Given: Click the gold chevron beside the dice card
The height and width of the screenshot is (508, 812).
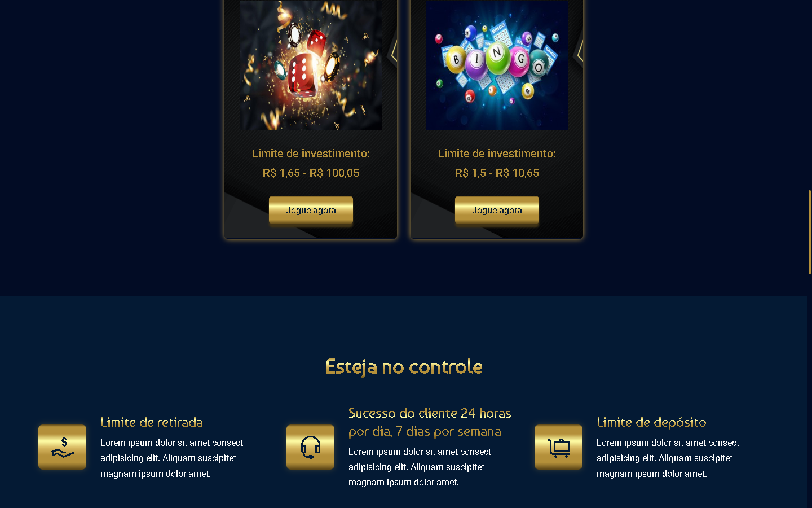Looking at the screenshot, I should (394, 52).
